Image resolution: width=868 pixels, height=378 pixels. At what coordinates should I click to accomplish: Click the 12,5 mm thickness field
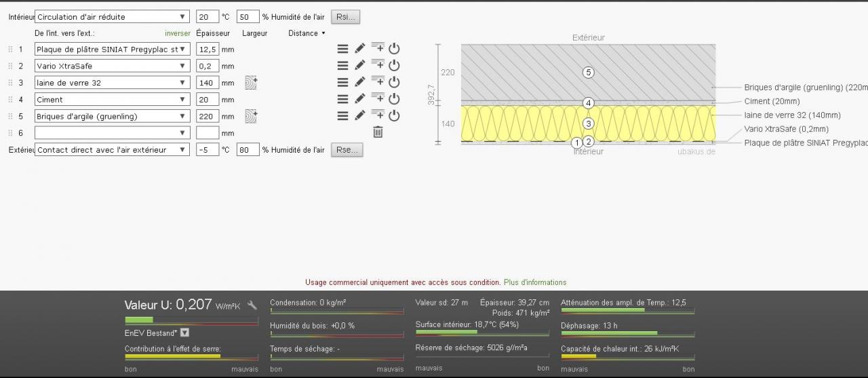tap(208, 49)
